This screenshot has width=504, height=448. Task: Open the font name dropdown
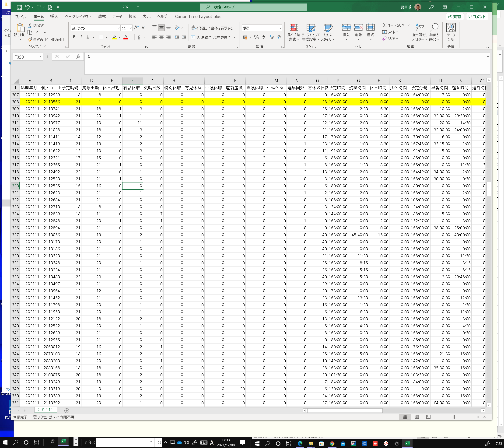[x=119, y=28]
